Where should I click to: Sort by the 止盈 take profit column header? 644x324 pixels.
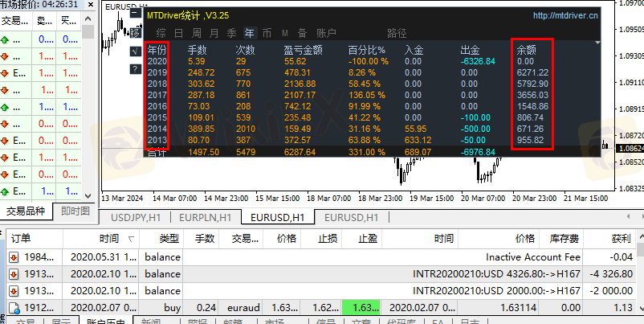coord(361,239)
